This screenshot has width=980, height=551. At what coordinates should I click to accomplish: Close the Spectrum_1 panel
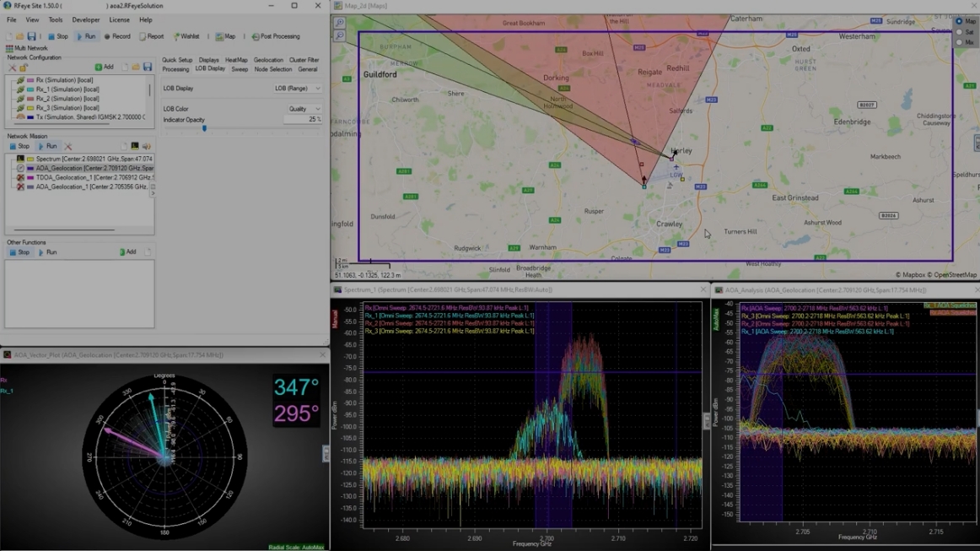(x=703, y=289)
